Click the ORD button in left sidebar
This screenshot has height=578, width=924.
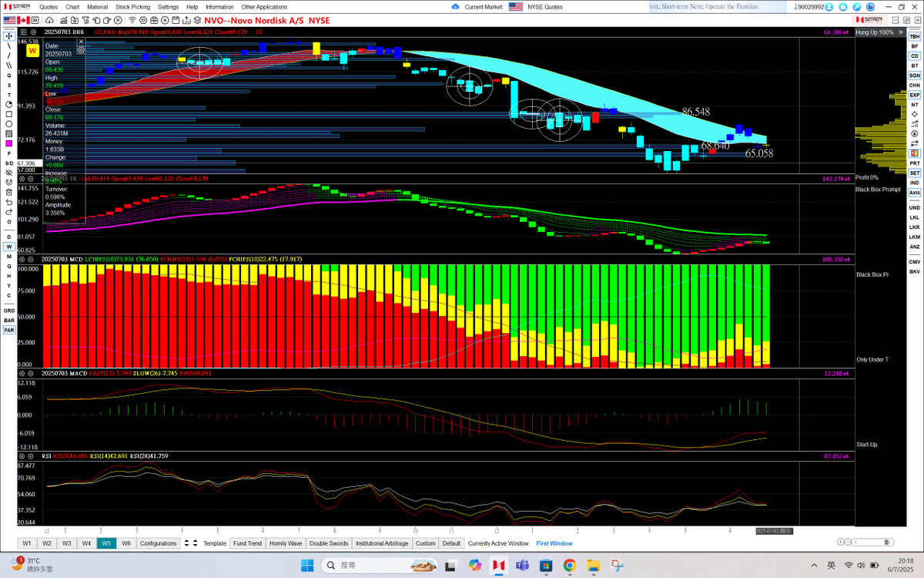click(x=9, y=311)
